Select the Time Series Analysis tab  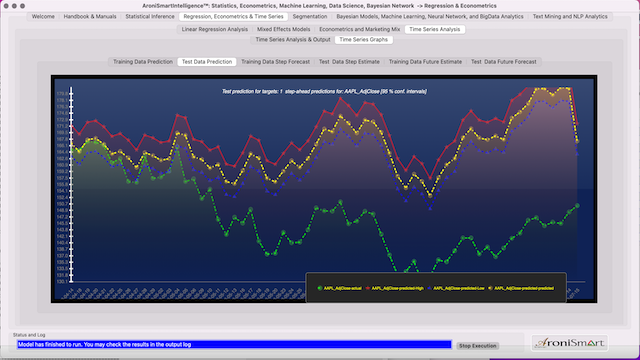(x=435, y=29)
